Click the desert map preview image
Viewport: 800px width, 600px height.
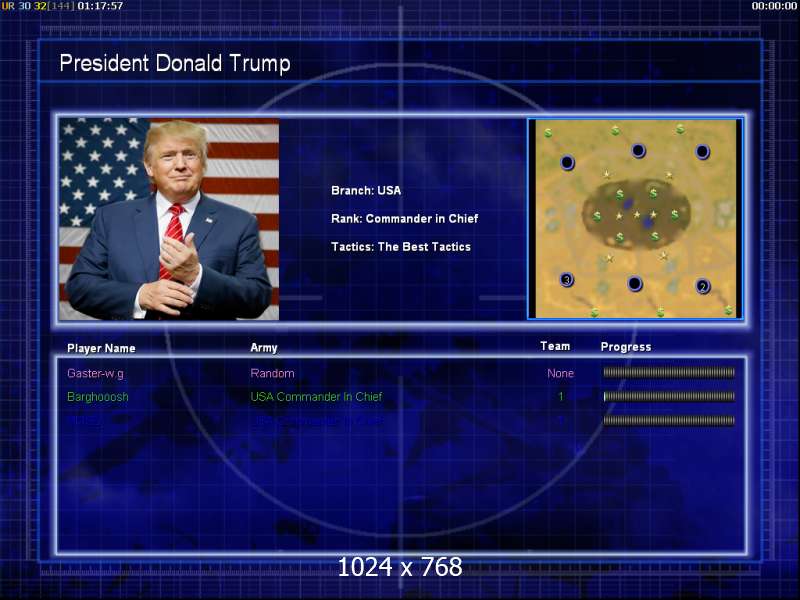[x=635, y=219]
